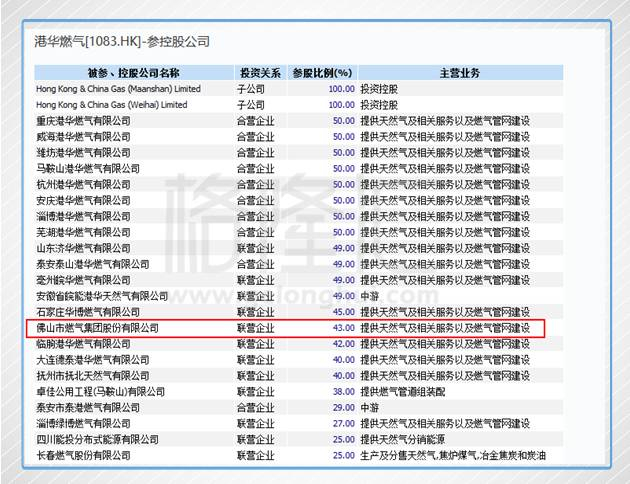Click the 27.00 value for 淄博绿博燃气
630x484 pixels.
point(344,423)
